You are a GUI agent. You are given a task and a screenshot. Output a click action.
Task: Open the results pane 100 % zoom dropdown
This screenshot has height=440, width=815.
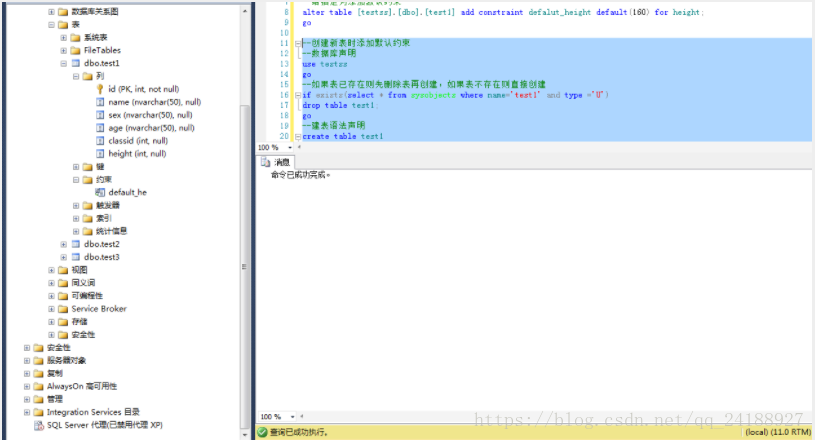tap(292, 417)
